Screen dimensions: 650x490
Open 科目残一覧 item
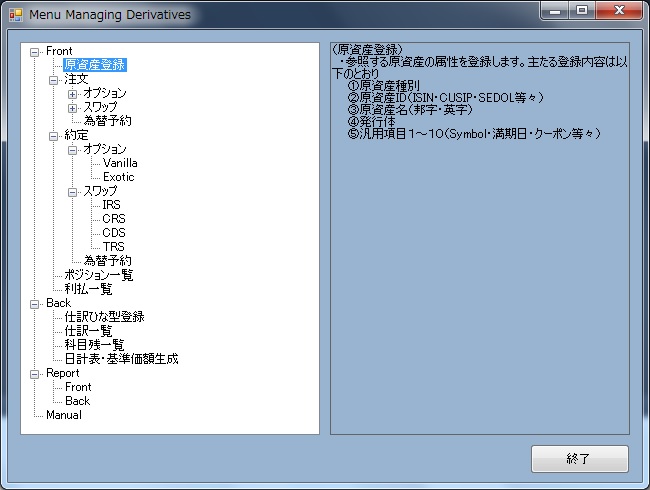point(95,345)
